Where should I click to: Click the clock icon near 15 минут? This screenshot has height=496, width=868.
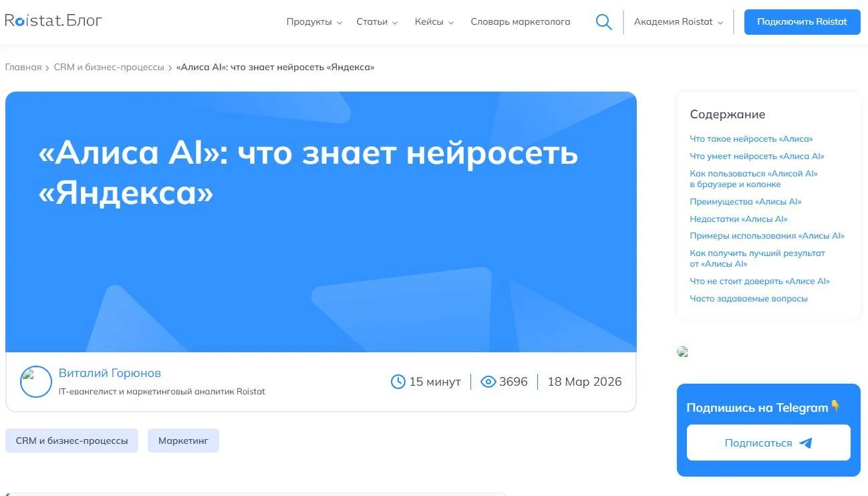[398, 382]
